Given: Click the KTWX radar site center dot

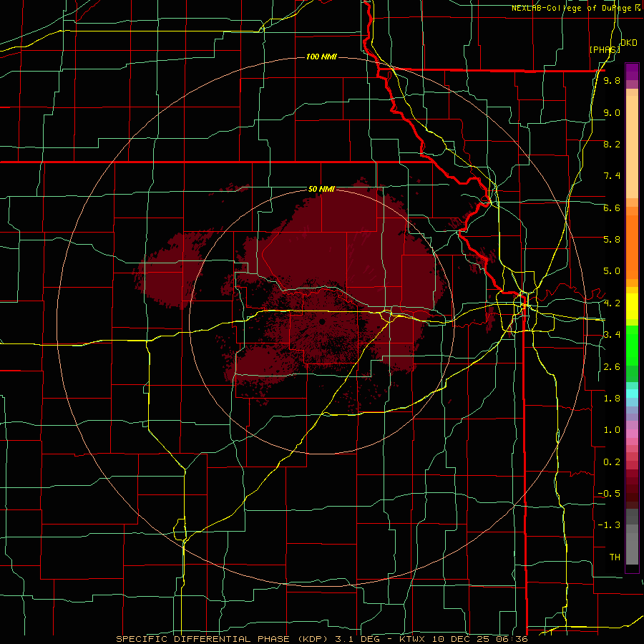Looking at the screenshot, I should click(x=322, y=321).
